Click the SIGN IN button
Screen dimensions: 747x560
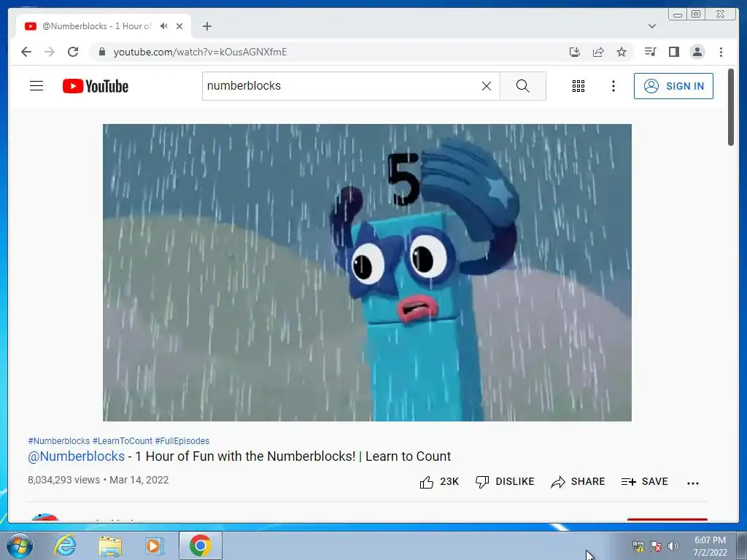tap(673, 86)
